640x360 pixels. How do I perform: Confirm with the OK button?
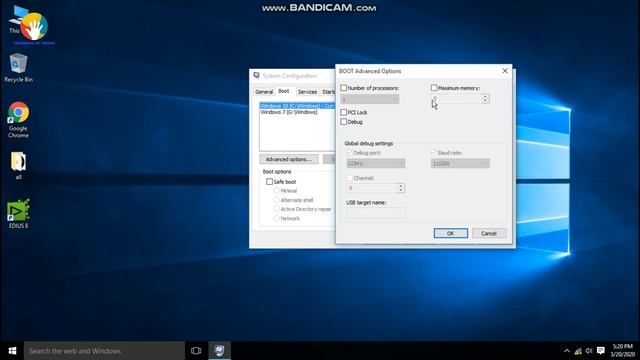tap(451, 233)
